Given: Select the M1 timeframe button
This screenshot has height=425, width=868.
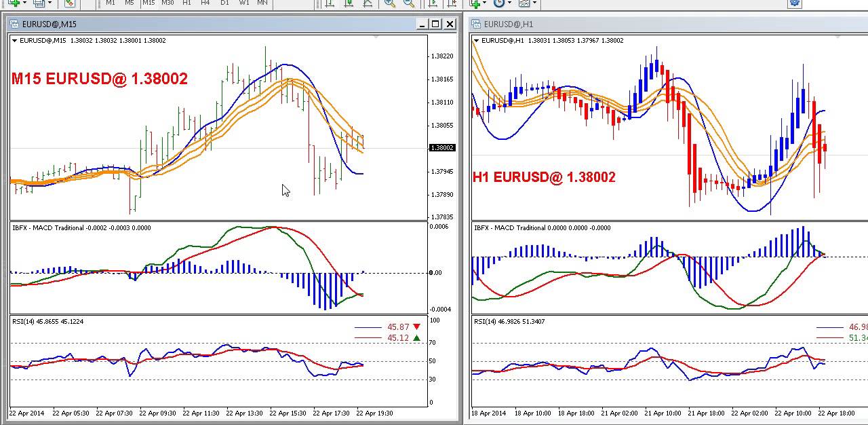Looking at the screenshot, I should point(110,3).
